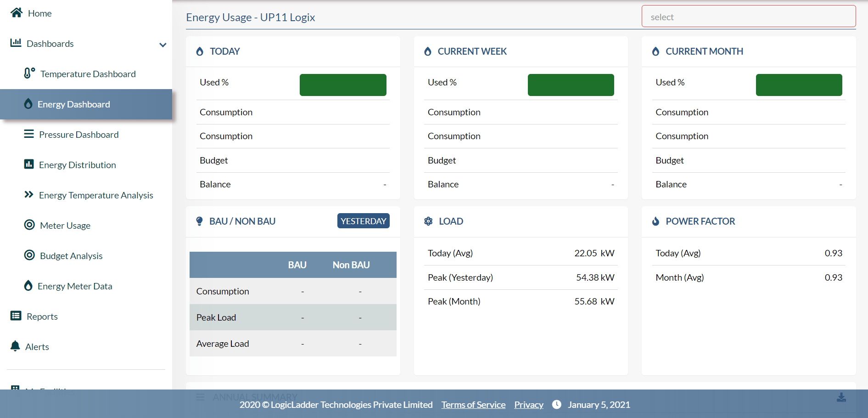868x418 pixels.
Task: Click the CURRENT MONTH droplet icon
Action: pyautogui.click(x=656, y=51)
